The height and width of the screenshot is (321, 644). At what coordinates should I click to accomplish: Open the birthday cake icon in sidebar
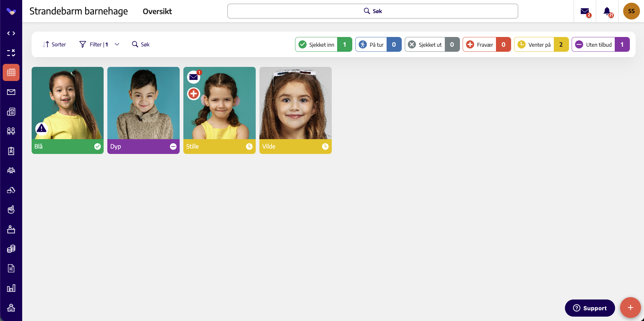(11, 229)
